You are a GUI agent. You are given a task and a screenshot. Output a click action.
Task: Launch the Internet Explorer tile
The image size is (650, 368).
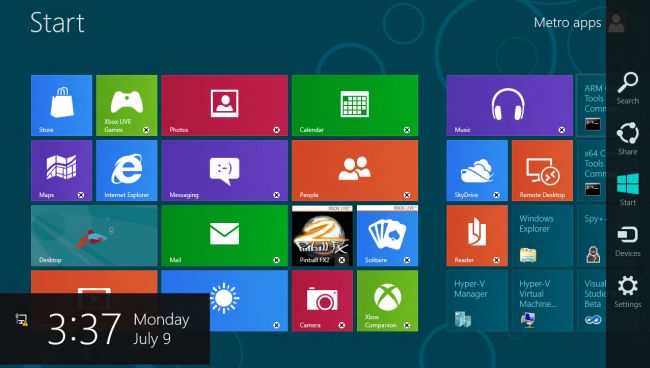[126, 170]
